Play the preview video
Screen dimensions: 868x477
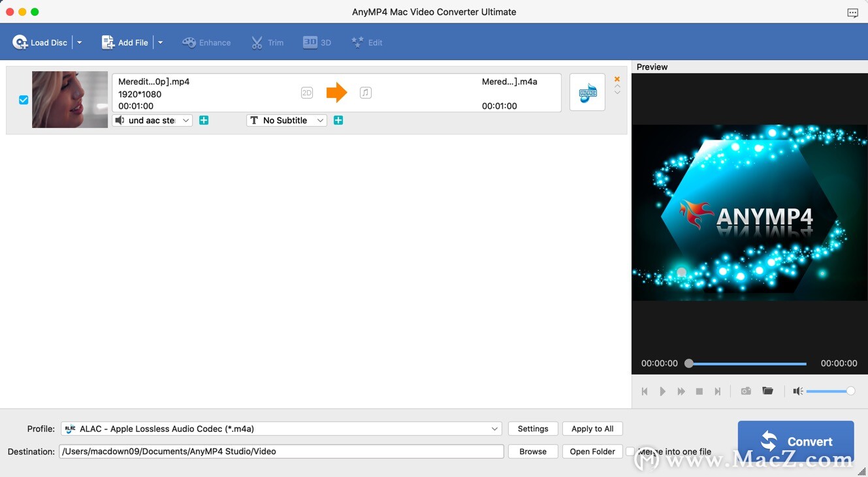(662, 392)
